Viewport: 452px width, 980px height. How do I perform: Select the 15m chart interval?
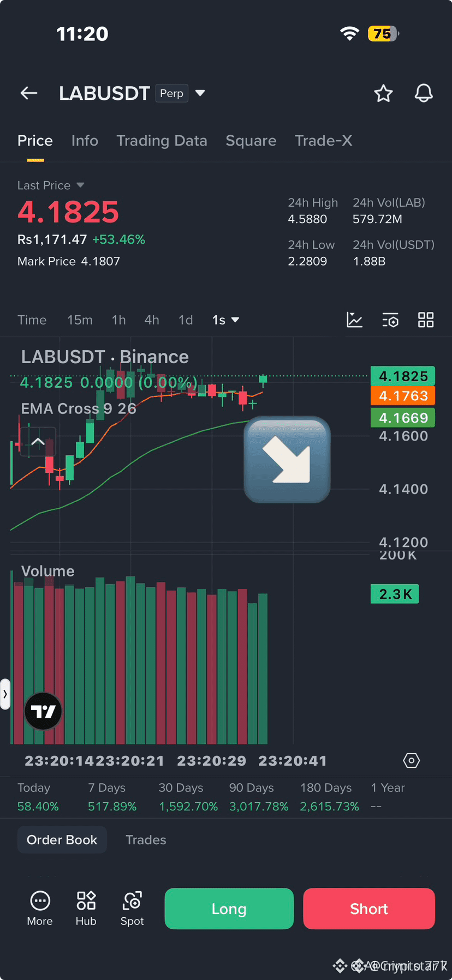(80, 320)
